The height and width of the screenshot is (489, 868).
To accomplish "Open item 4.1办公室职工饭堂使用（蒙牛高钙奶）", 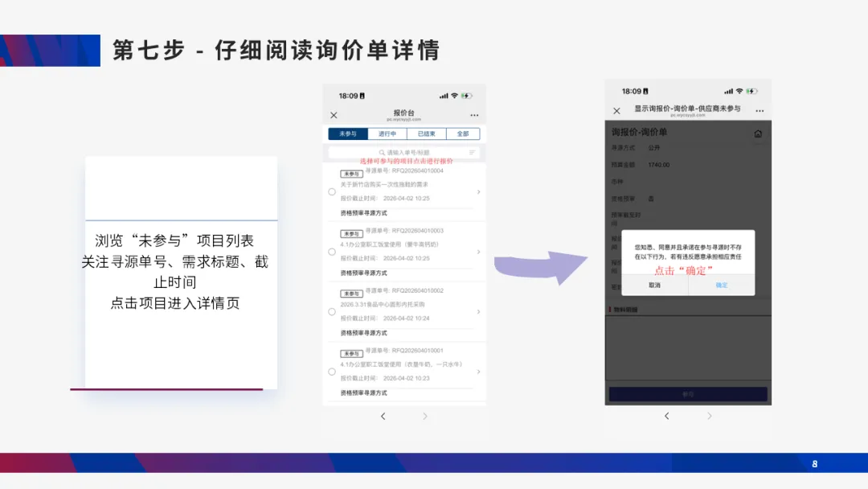I will (x=390, y=244).
